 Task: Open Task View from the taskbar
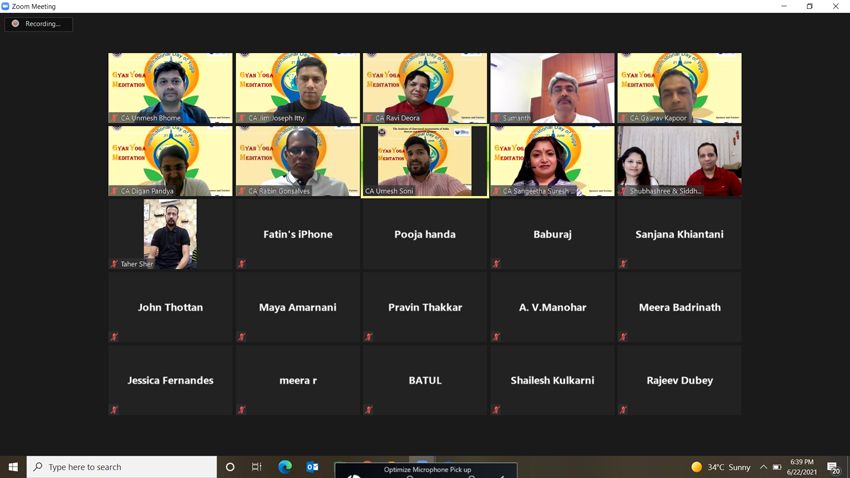point(257,467)
